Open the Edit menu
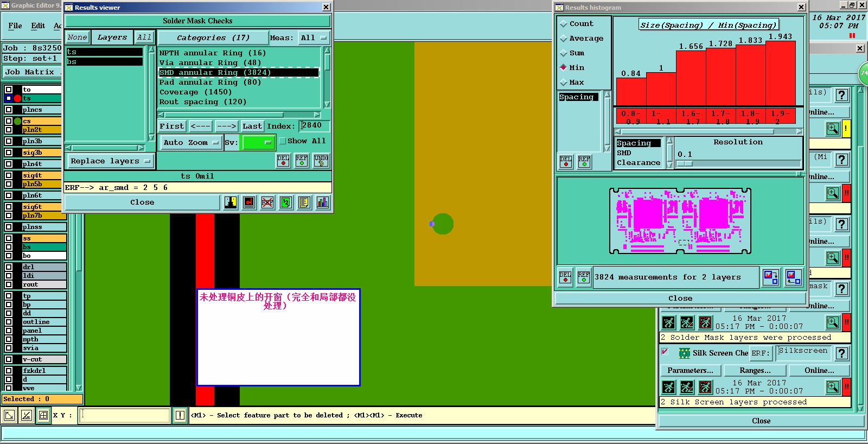 [38, 26]
